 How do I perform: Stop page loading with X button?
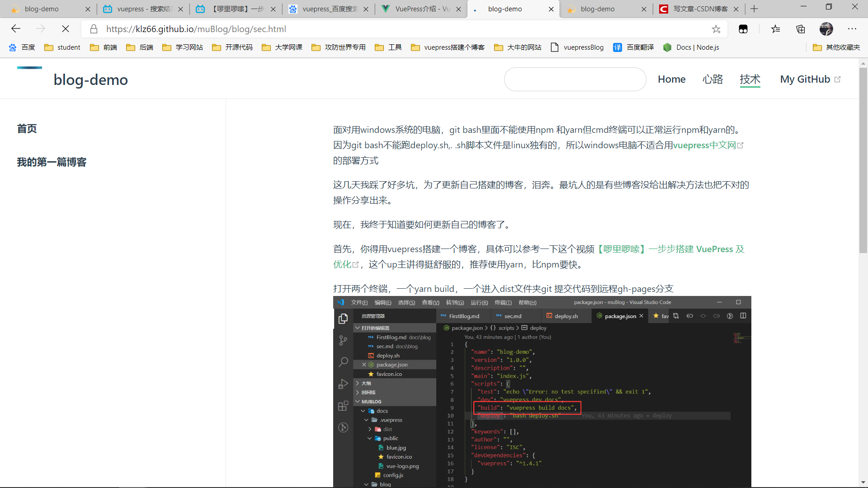pos(65,29)
